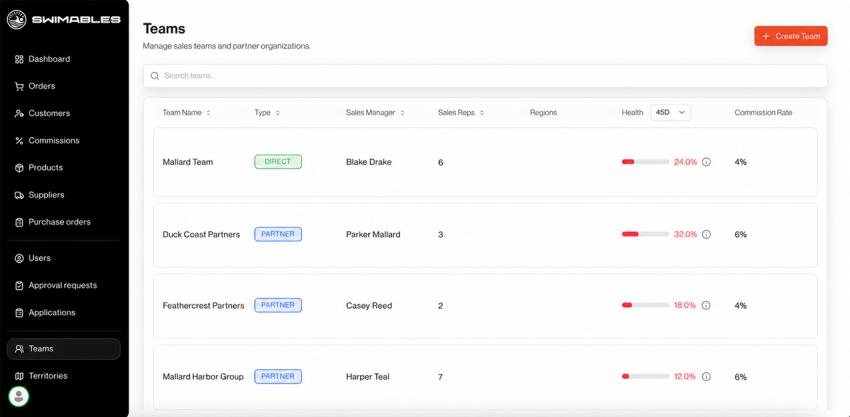Click the Territories map icon
This screenshot has height=417, width=850.
19,376
